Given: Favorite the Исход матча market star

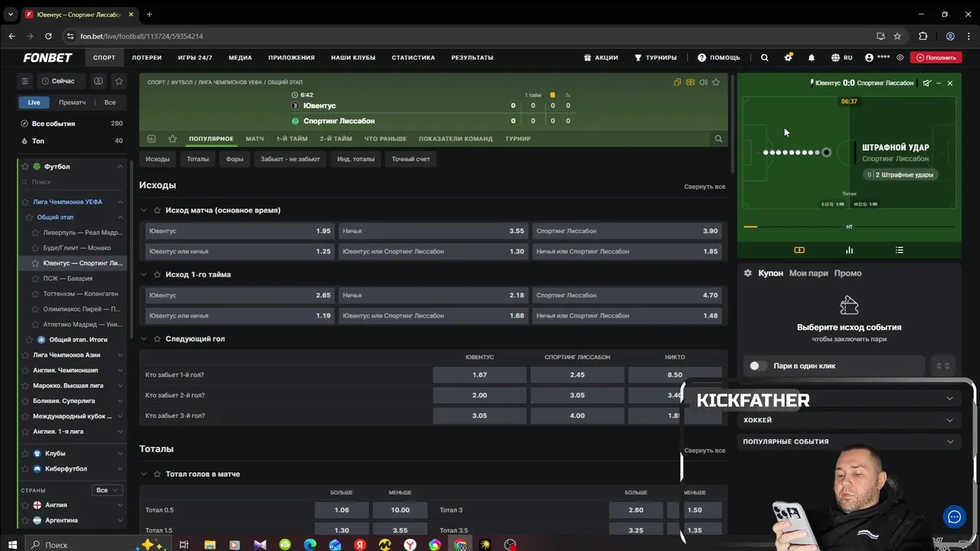Looking at the screenshot, I should (158, 210).
